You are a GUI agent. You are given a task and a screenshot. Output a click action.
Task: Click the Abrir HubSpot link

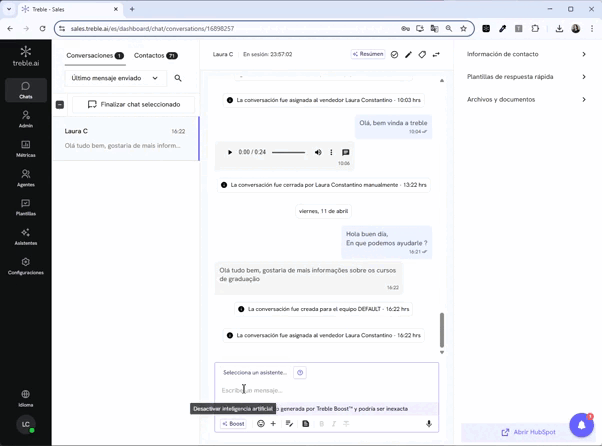click(x=529, y=432)
